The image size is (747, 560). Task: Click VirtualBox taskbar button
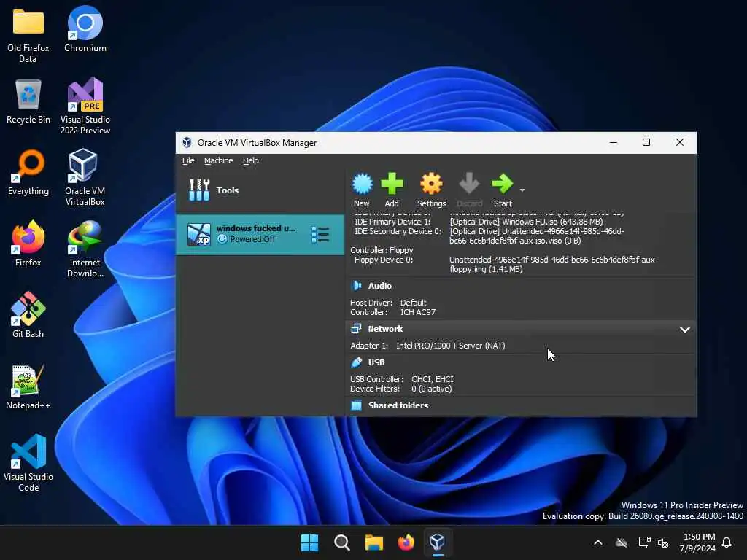tap(438, 542)
